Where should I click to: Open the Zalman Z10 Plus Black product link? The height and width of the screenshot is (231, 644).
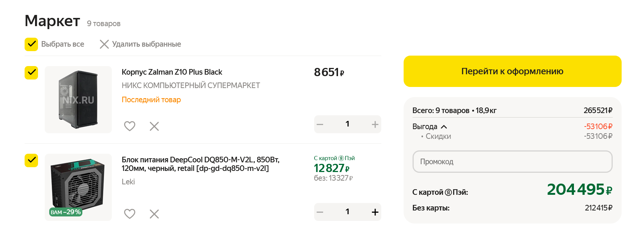[x=172, y=72]
